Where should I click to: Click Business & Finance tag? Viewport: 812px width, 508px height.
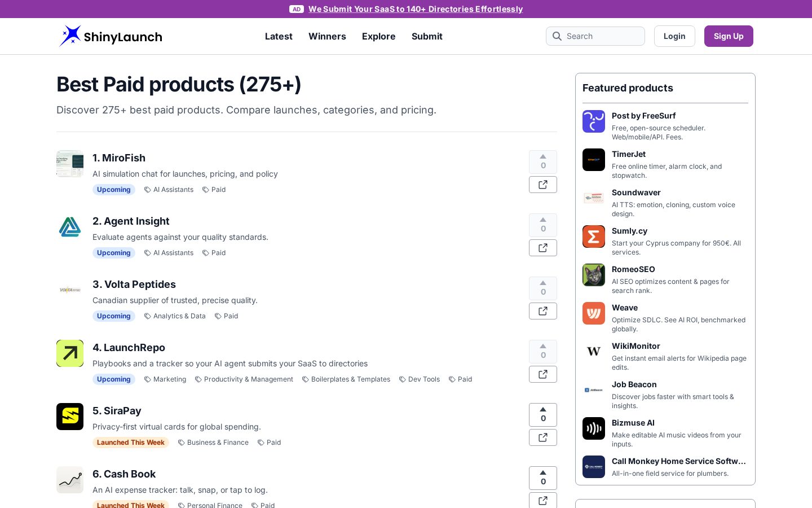pyautogui.click(x=213, y=443)
